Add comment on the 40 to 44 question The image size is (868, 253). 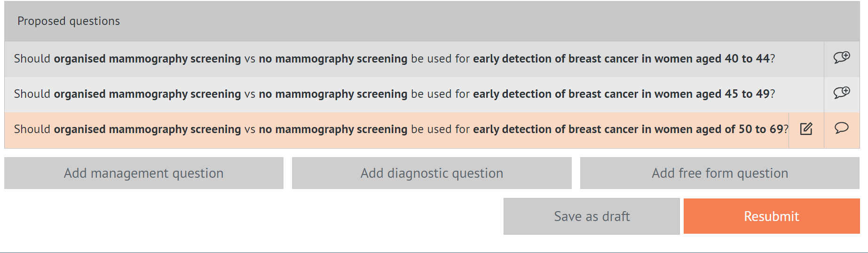click(841, 58)
